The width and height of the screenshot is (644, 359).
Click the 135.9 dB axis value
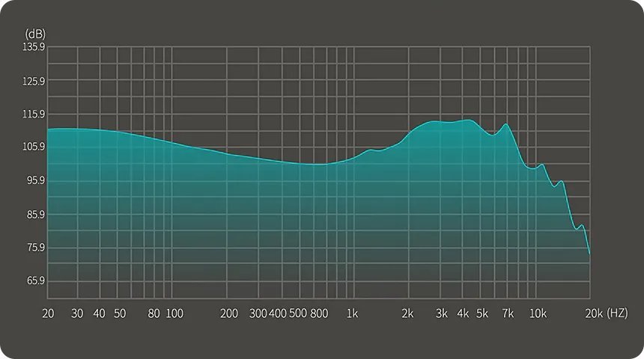[34, 47]
